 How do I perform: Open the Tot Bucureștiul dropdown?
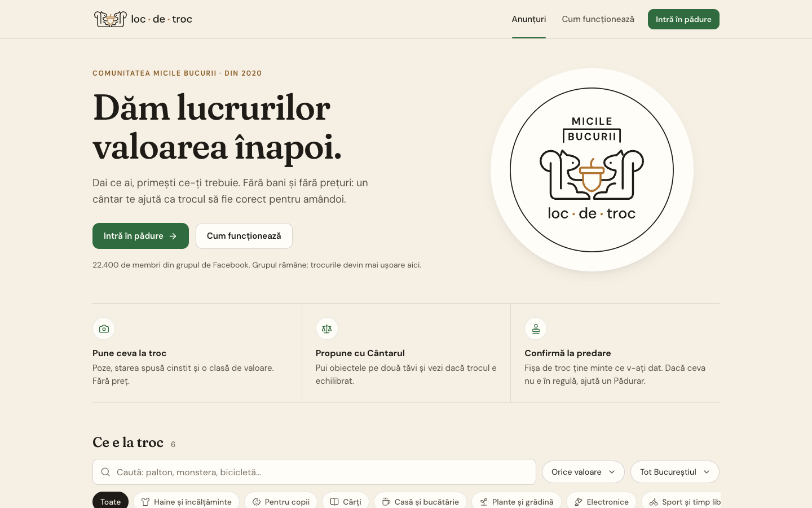pyautogui.click(x=675, y=472)
